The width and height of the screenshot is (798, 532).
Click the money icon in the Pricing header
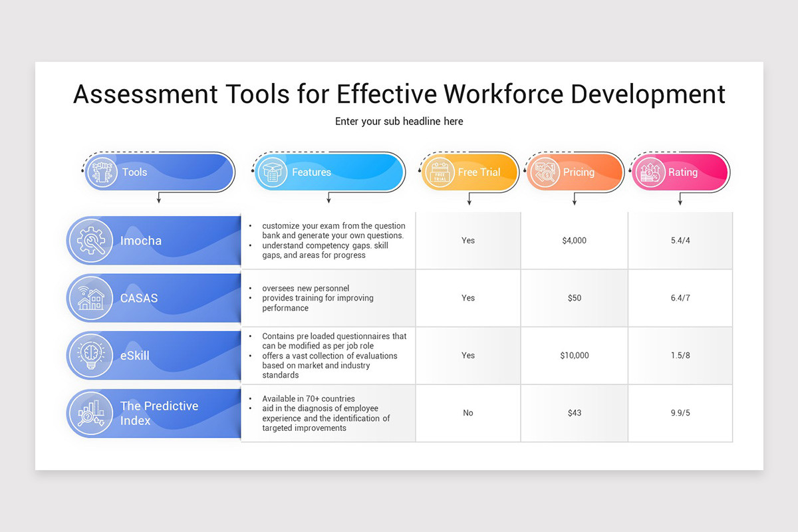coord(545,172)
